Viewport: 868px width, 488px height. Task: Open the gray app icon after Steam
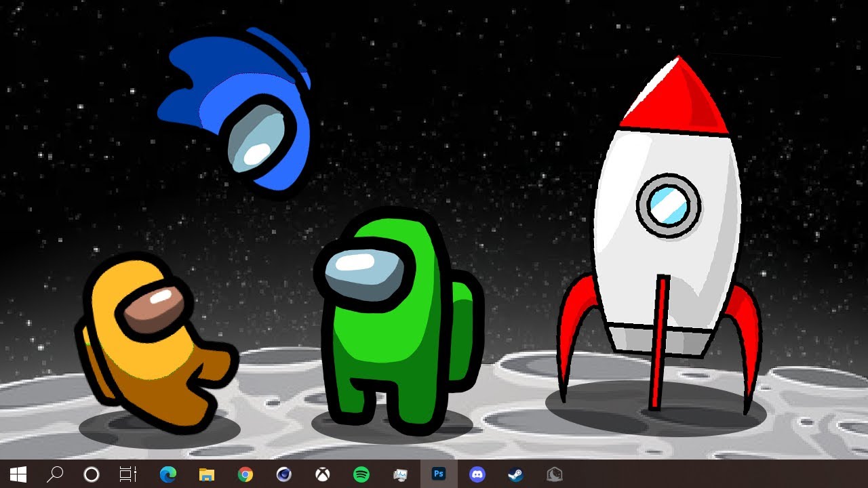tap(555, 474)
